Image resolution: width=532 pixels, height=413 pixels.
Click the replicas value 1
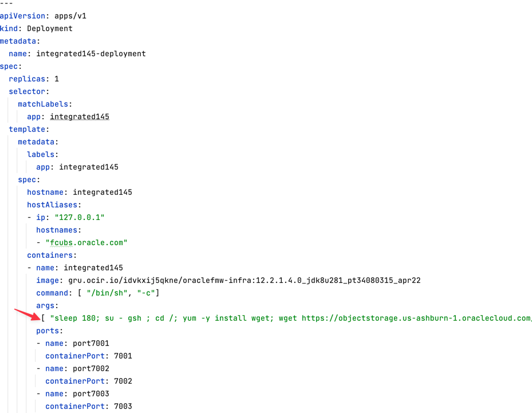tap(57, 78)
